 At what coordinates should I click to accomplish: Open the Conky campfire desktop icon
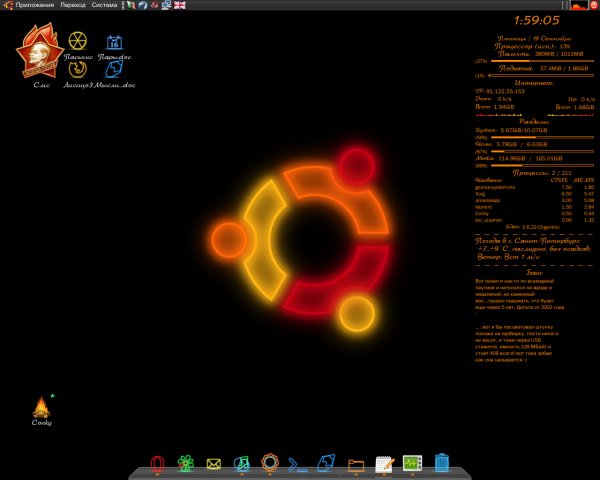[x=41, y=406]
